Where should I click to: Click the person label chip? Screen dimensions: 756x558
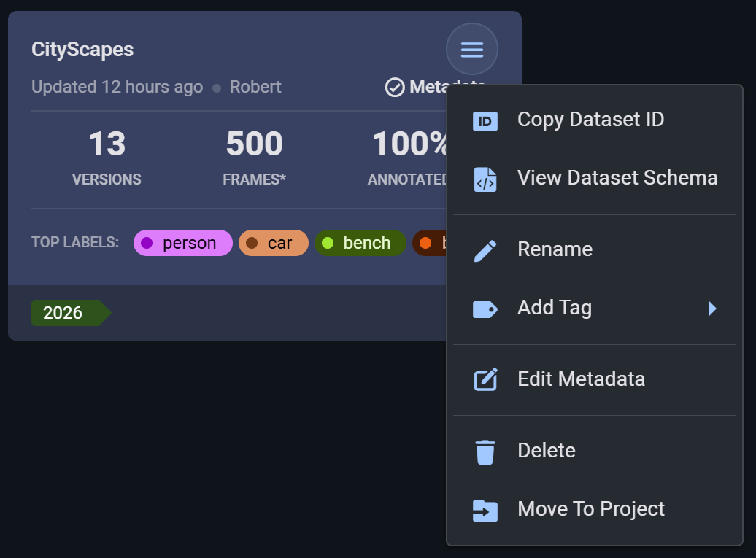(182, 243)
